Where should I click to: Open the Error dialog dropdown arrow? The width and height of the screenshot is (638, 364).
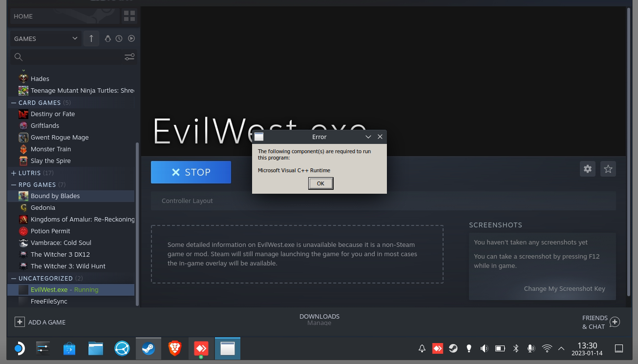(x=368, y=136)
